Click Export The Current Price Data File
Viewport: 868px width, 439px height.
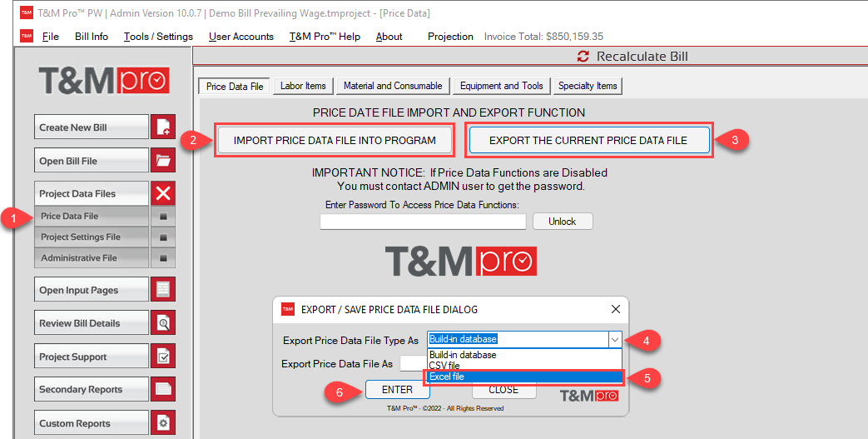click(x=588, y=140)
